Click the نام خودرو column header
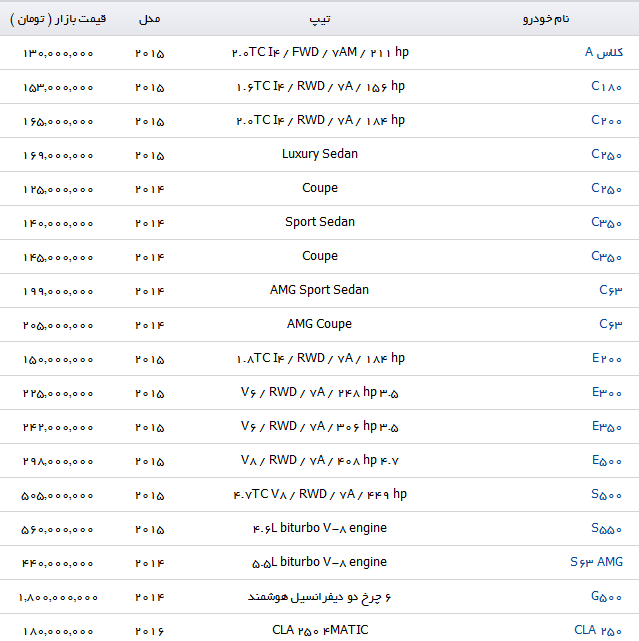Screen dimensions: 639x641 pyautogui.click(x=546, y=19)
